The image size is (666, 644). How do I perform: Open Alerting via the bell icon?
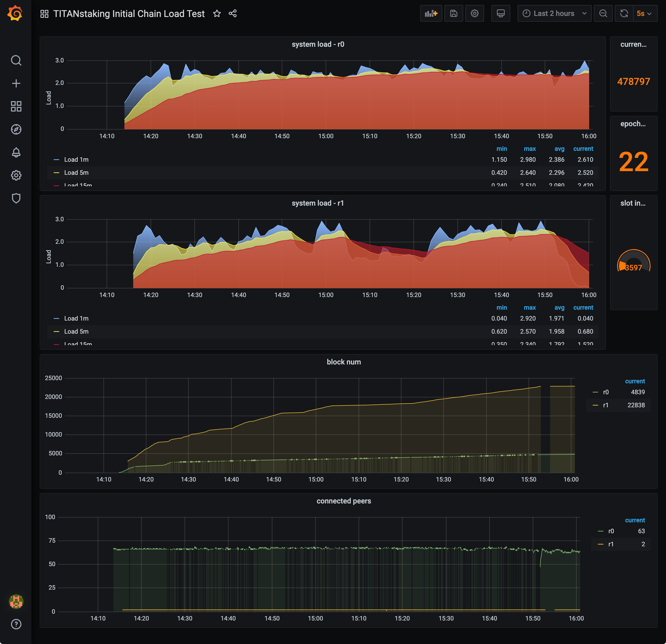coord(16,152)
